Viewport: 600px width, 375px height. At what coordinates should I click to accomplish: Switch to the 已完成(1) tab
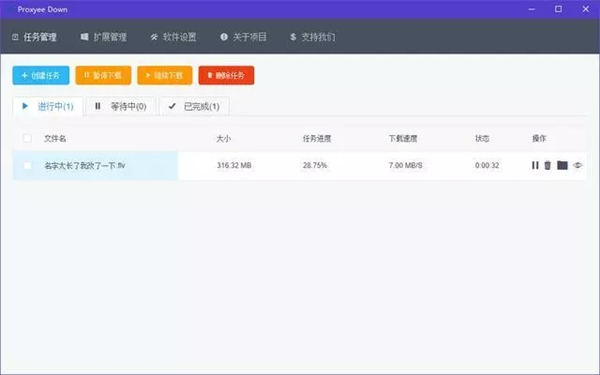point(194,106)
